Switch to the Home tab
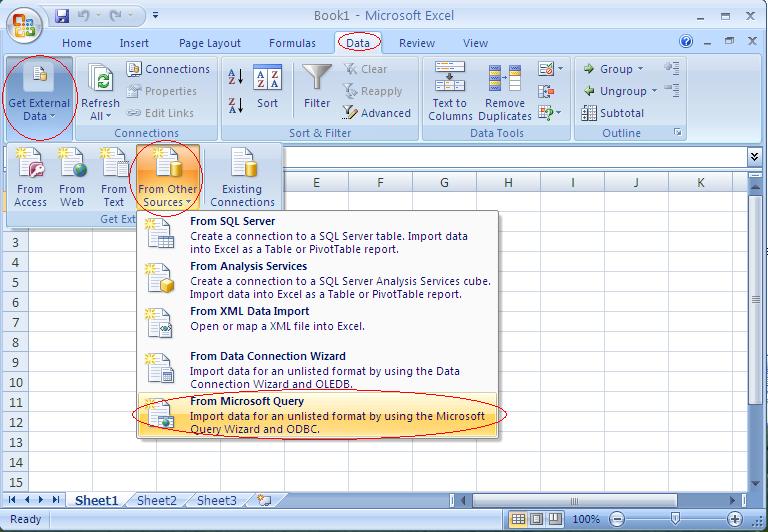The image size is (768, 532). pyautogui.click(x=77, y=43)
